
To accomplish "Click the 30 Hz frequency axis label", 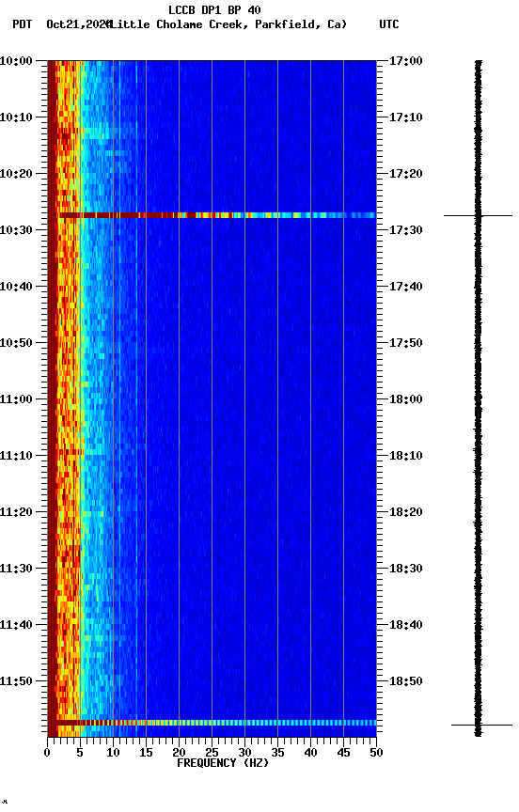I will (x=244, y=753).
